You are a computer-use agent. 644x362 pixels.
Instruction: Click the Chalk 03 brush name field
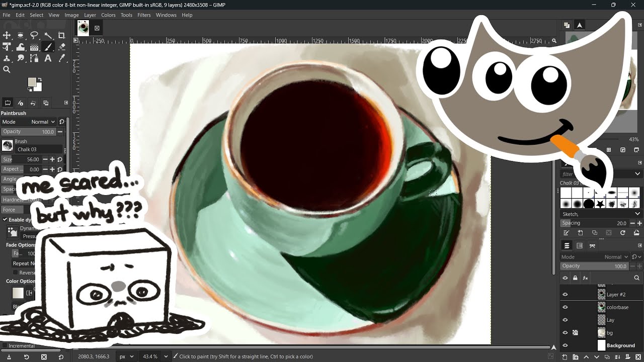click(40, 149)
